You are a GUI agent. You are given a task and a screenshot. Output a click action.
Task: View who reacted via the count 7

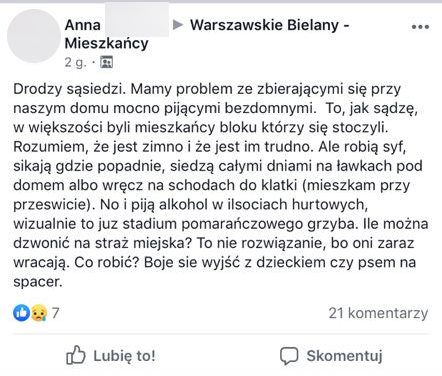click(55, 313)
